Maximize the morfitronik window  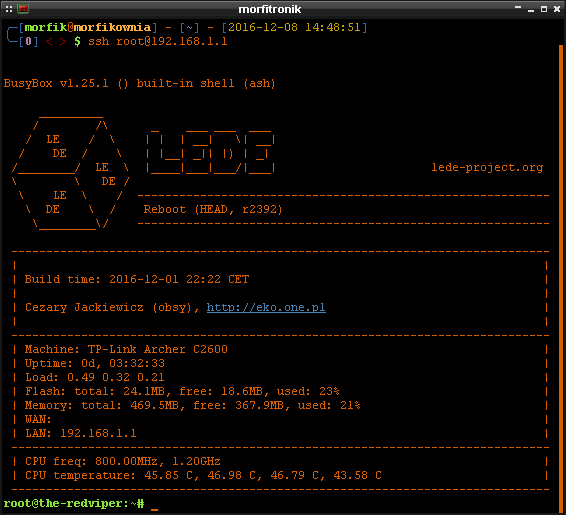click(x=544, y=9)
